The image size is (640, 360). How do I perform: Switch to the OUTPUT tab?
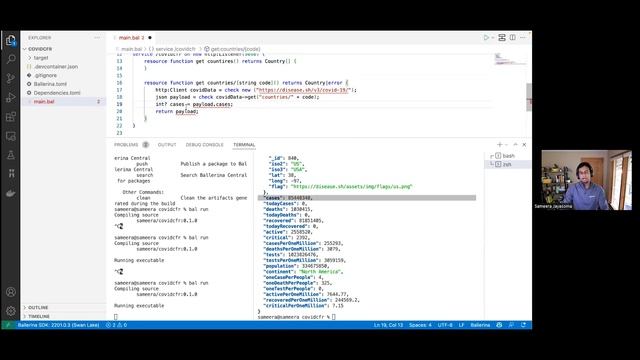pos(167,145)
